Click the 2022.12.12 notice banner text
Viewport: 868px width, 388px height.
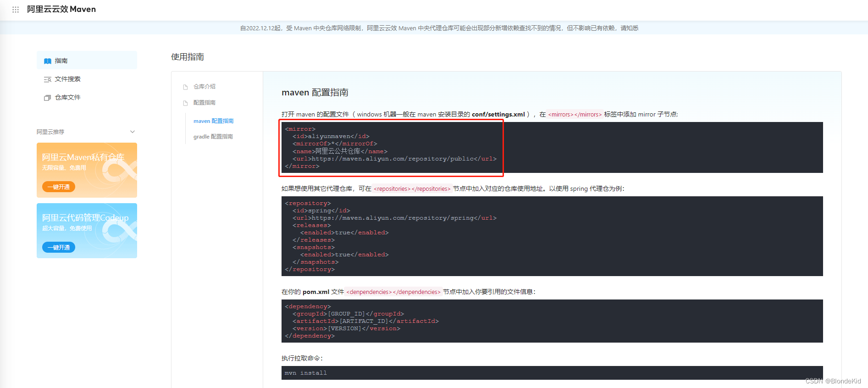pos(439,28)
